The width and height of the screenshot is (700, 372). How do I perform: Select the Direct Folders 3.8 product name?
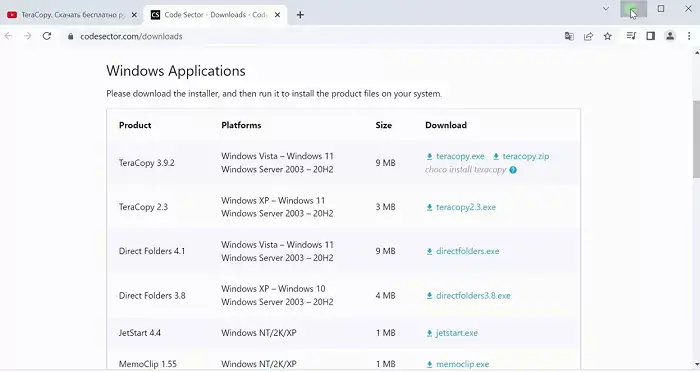pyautogui.click(x=152, y=296)
